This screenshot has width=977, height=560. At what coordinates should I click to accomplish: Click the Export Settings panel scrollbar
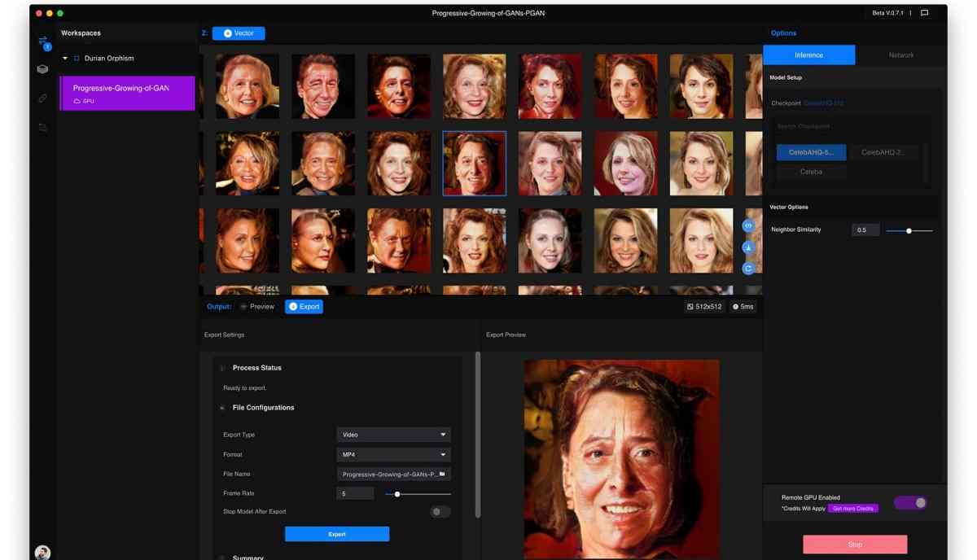(478, 435)
